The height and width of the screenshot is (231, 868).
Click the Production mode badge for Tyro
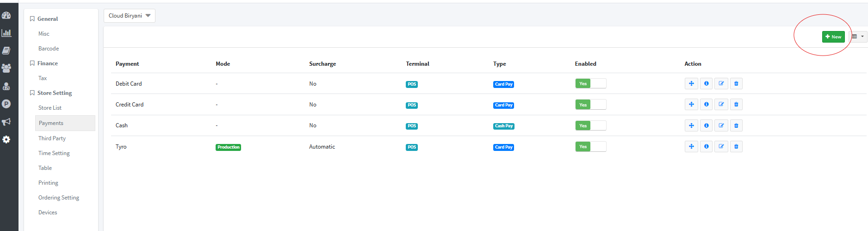click(228, 147)
